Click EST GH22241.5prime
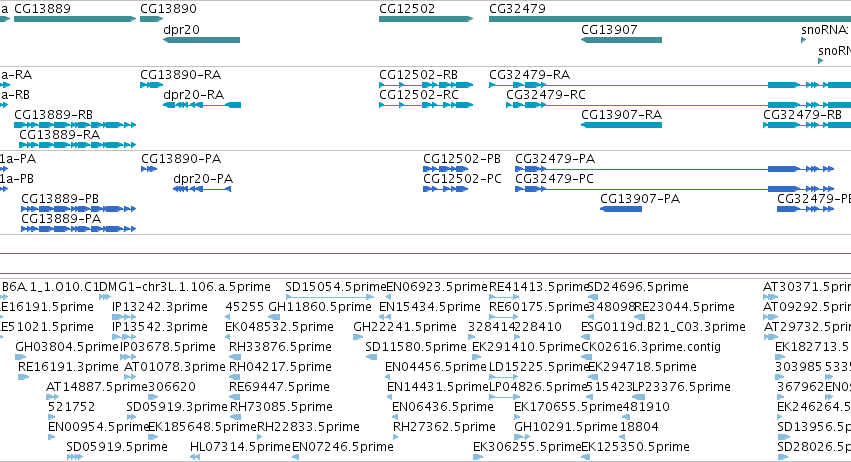This screenshot has width=851, height=462. coord(404,327)
